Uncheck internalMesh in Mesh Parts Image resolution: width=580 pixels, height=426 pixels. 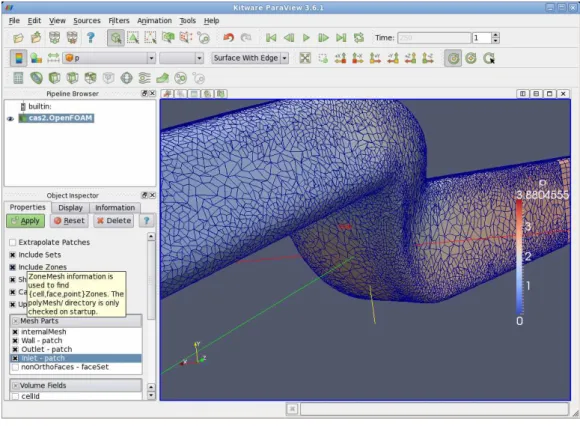(15, 332)
